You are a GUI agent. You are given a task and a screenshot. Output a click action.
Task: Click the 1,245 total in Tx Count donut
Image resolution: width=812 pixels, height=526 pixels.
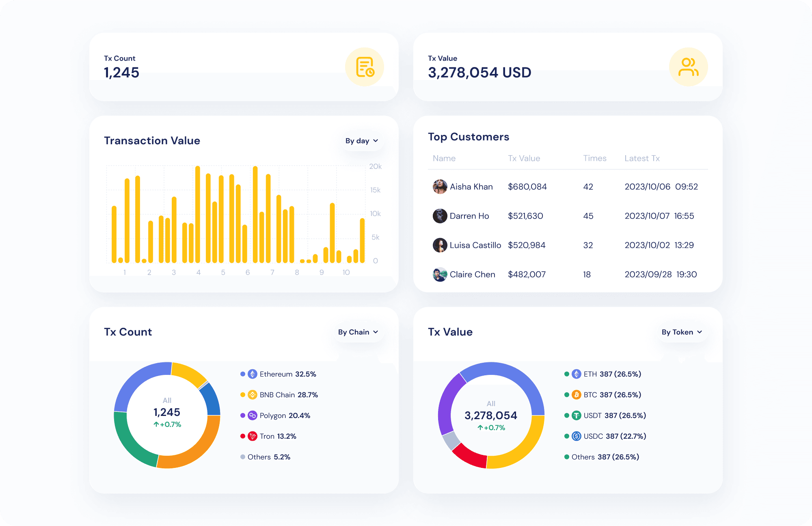167,412
